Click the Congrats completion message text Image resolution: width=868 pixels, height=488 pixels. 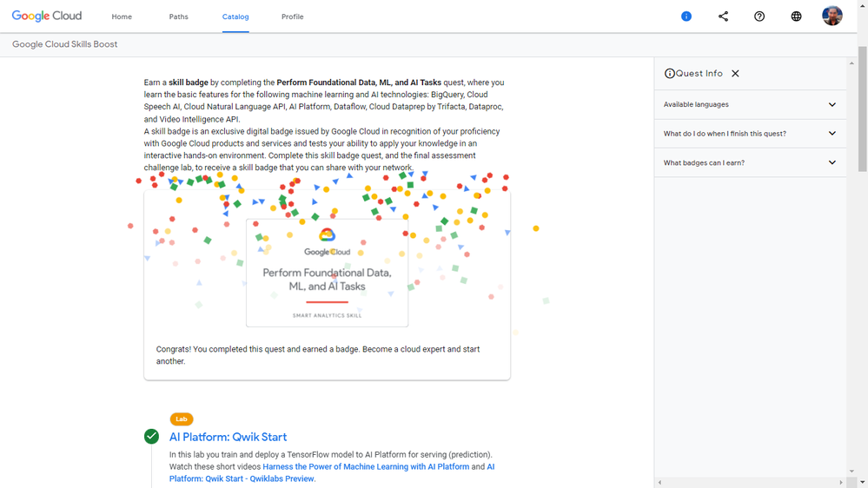tap(318, 355)
